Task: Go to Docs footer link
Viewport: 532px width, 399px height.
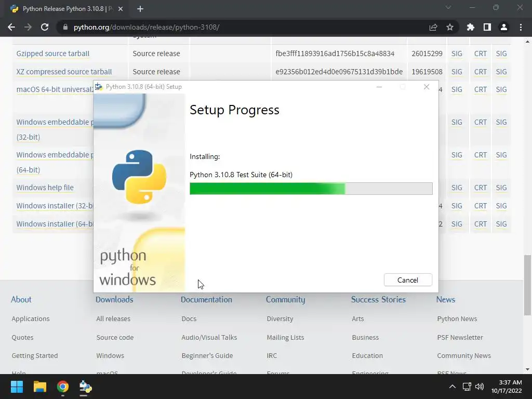Action: pyautogui.click(x=189, y=318)
